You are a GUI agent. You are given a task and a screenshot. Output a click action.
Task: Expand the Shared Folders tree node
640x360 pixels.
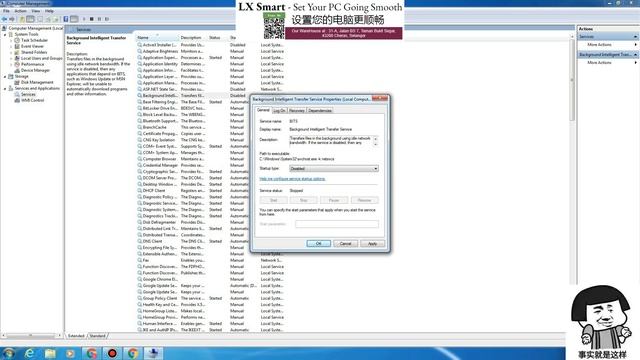[11, 52]
